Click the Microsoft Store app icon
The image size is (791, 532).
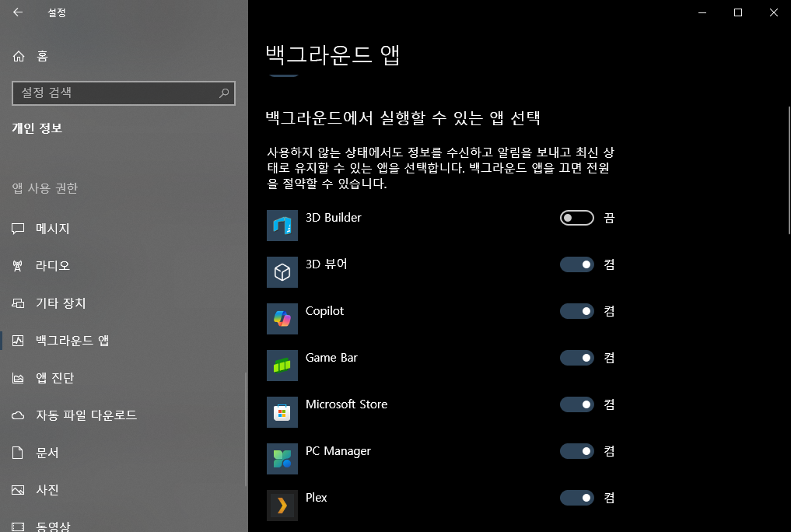(282, 412)
